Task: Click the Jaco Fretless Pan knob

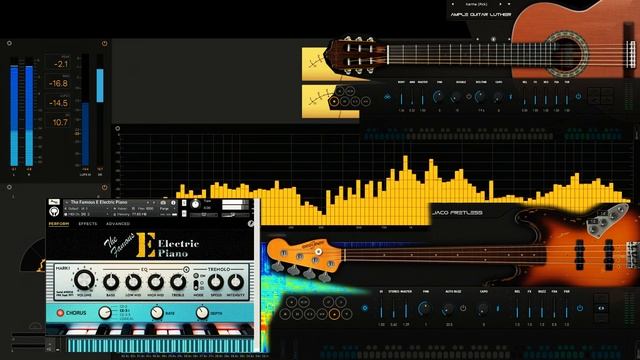Action: click(425, 309)
